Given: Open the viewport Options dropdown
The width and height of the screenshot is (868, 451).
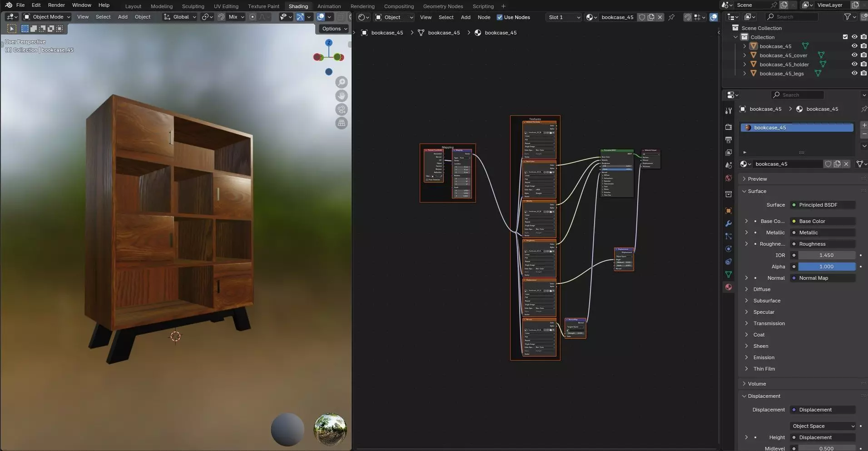Looking at the screenshot, I should pos(335,29).
